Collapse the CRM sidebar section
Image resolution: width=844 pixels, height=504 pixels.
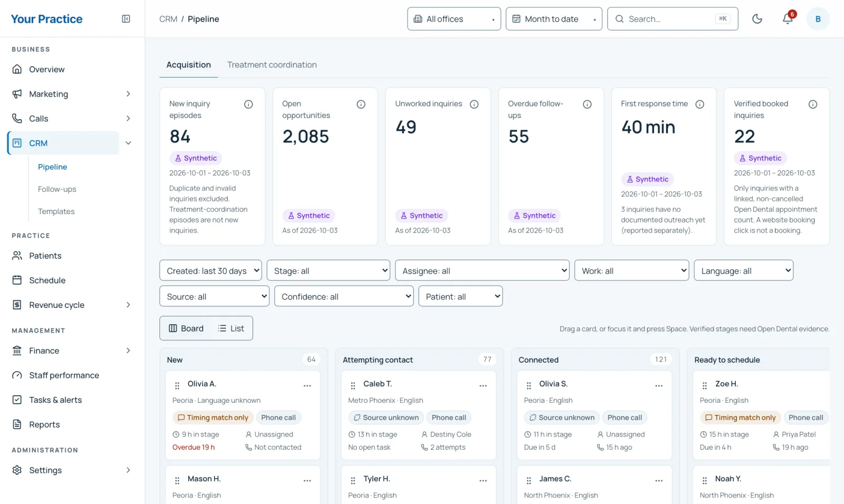coord(128,143)
